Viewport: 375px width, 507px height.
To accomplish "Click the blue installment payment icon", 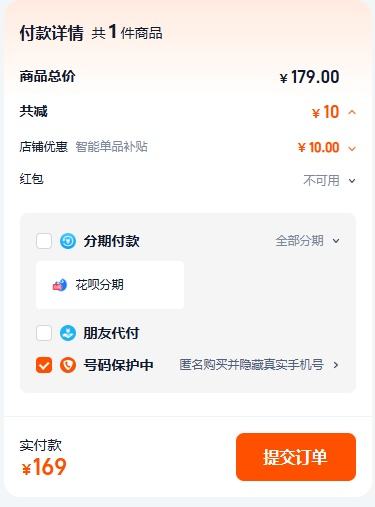I will click(x=68, y=241).
